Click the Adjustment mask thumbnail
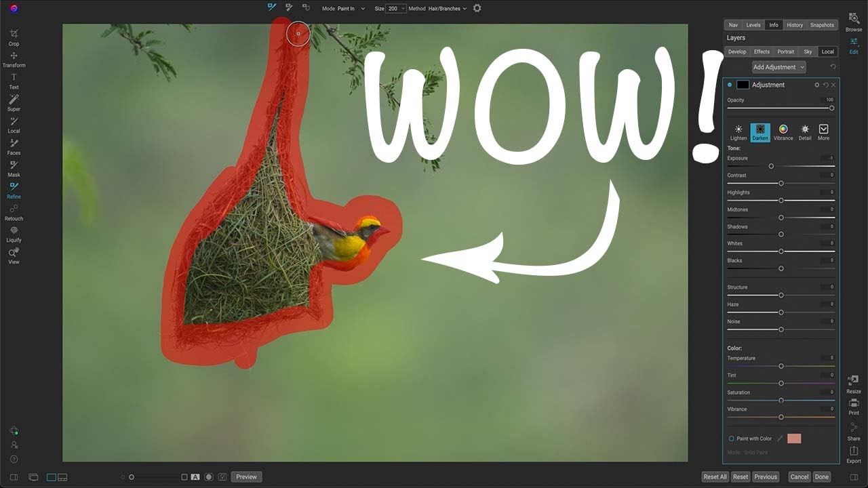This screenshot has width=868, height=488. 743,85
